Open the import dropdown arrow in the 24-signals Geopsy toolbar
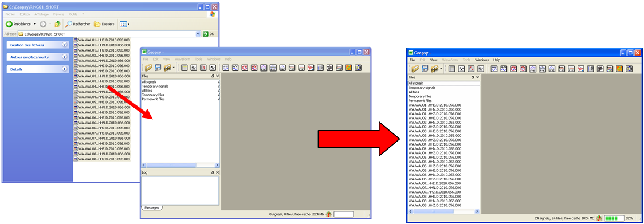 pos(441,69)
